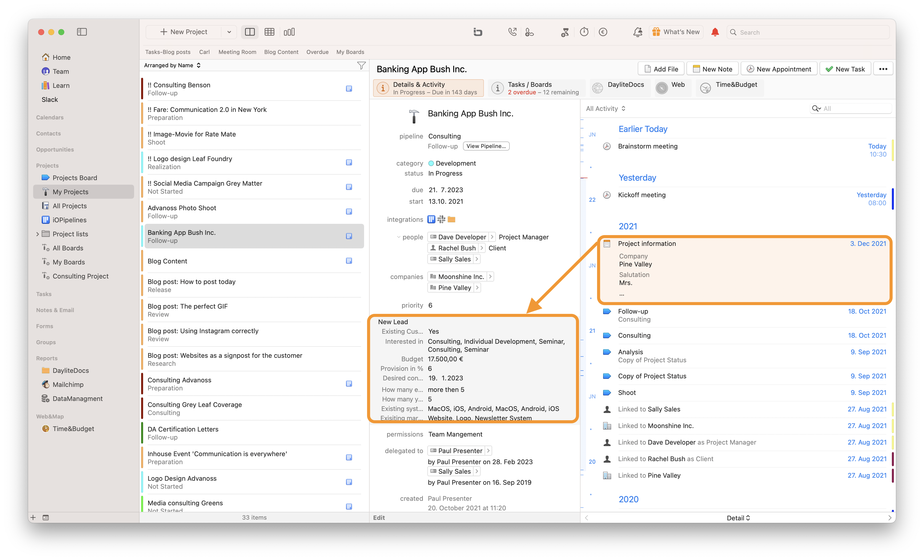Open the call phone icon

512,32
